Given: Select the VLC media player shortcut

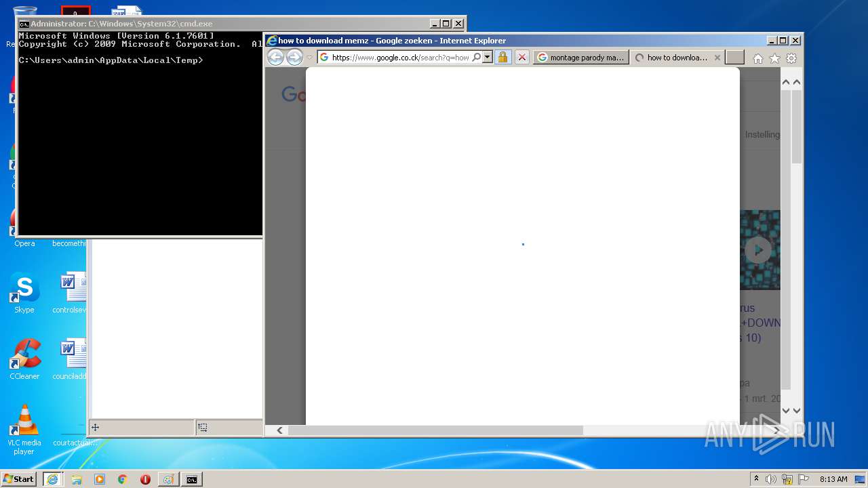Looking at the screenshot, I should click(x=24, y=430).
